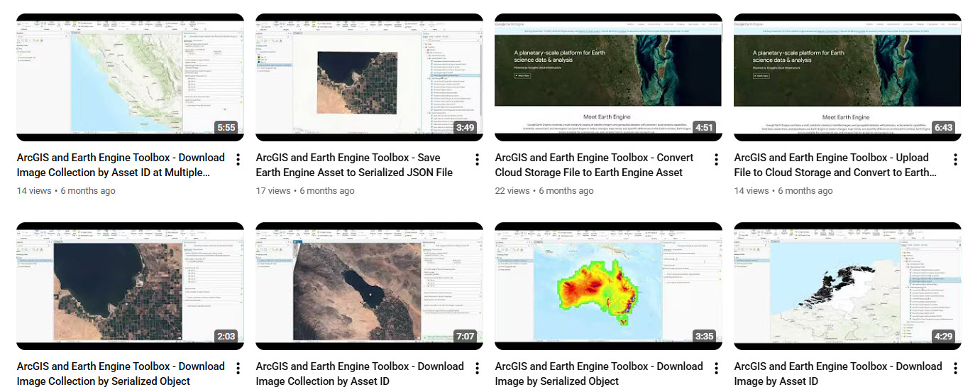Screen dimensions: 980x392
Task: Click title 'Download Image by Asset ID'
Action: point(838,374)
